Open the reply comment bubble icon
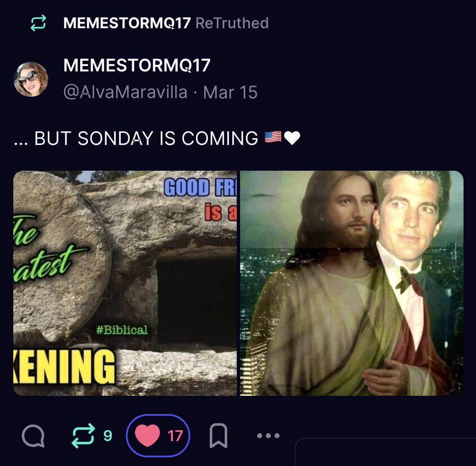Viewport: 476px width, 466px height. pos(33,436)
